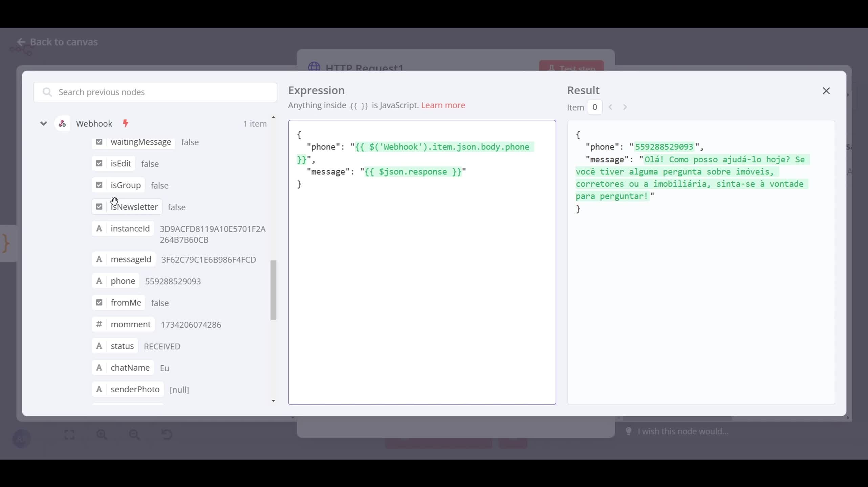Click the string type icon beside phone
The height and width of the screenshot is (487, 868).
(99, 281)
